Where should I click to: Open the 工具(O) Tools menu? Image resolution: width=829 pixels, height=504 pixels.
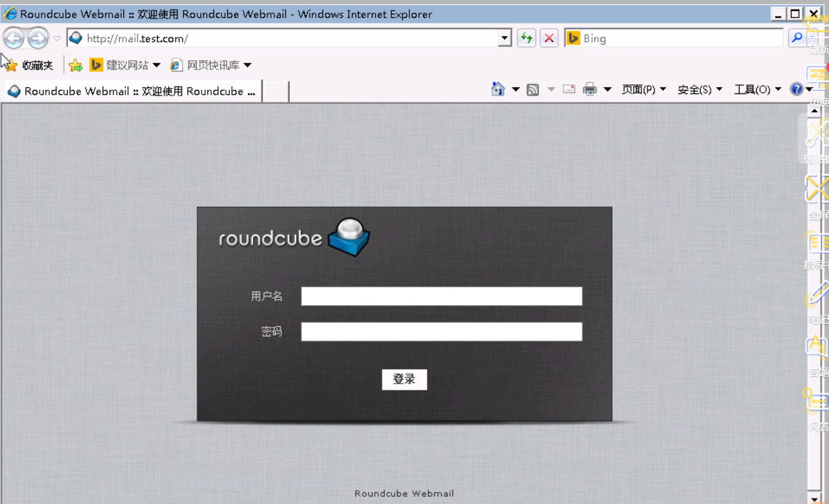(757, 89)
